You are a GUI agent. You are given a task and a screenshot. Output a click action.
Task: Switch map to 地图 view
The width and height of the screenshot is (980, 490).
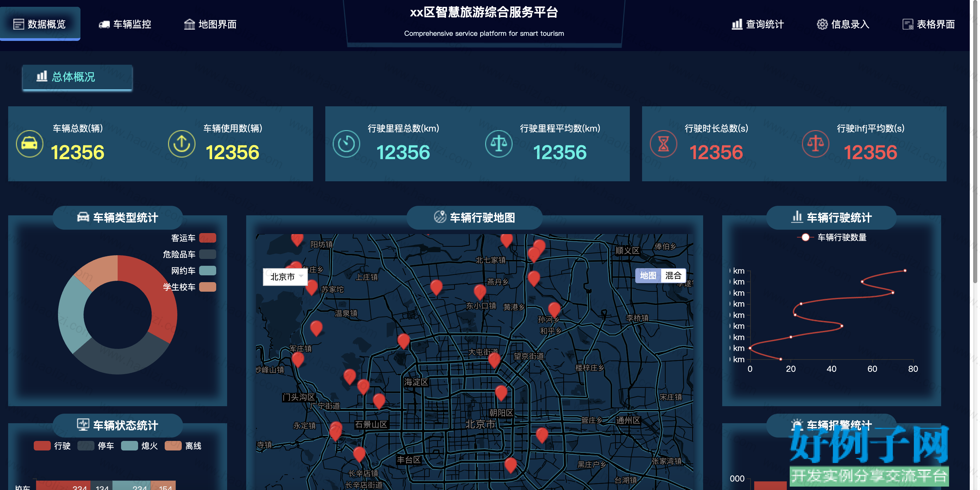(x=648, y=275)
